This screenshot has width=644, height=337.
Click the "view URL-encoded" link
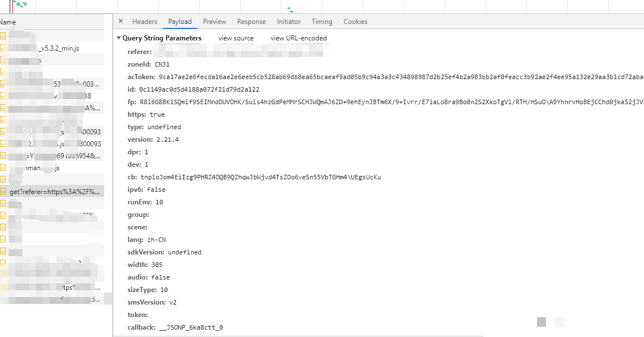pos(298,38)
